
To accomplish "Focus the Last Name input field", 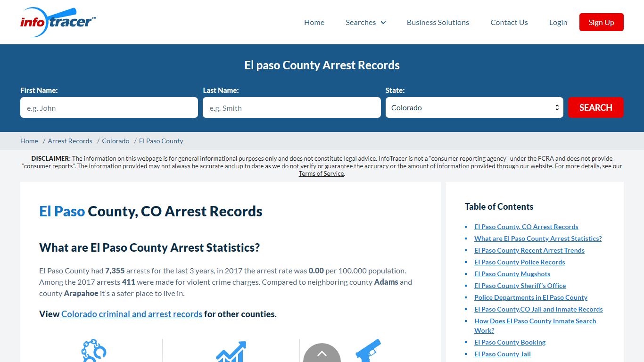I will click(x=291, y=107).
